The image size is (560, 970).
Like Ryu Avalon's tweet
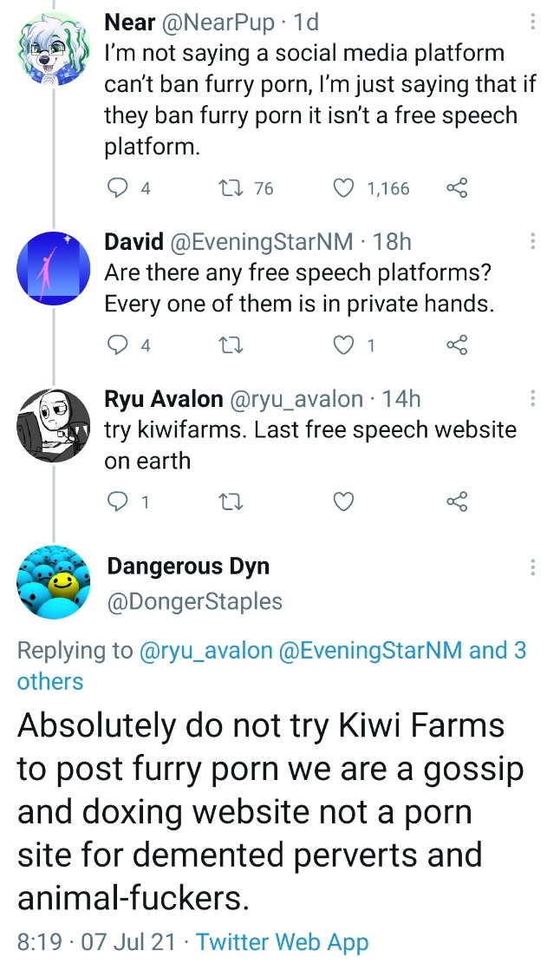(345, 501)
